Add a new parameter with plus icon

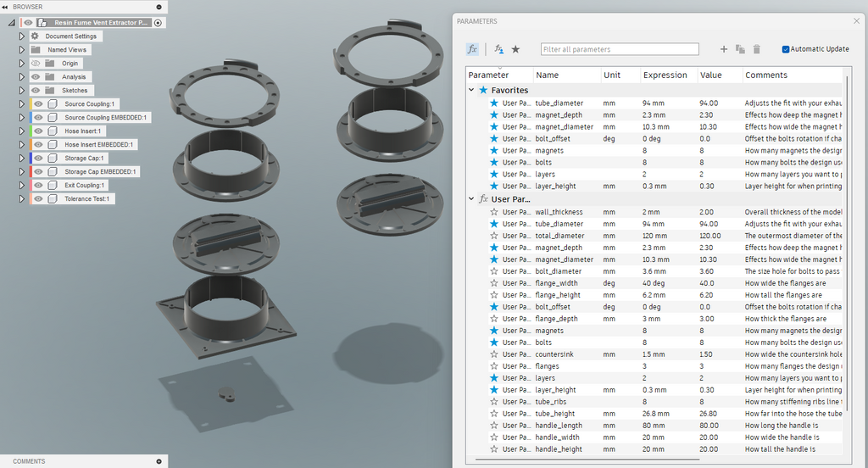pyautogui.click(x=724, y=49)
